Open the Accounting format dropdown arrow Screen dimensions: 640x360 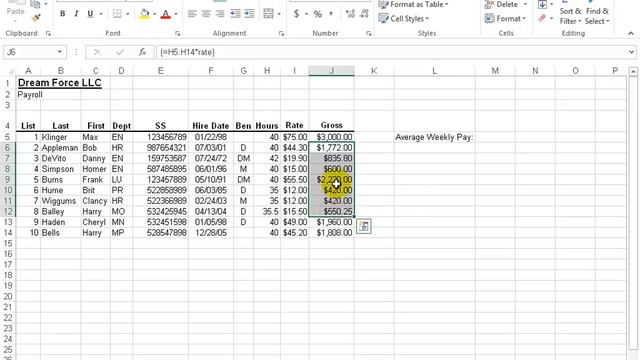(x=306, y=14)
